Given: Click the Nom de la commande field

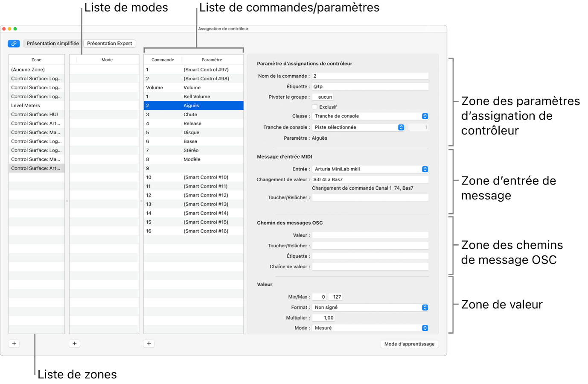Looking at the screenshot, I should tap(370, 76).
